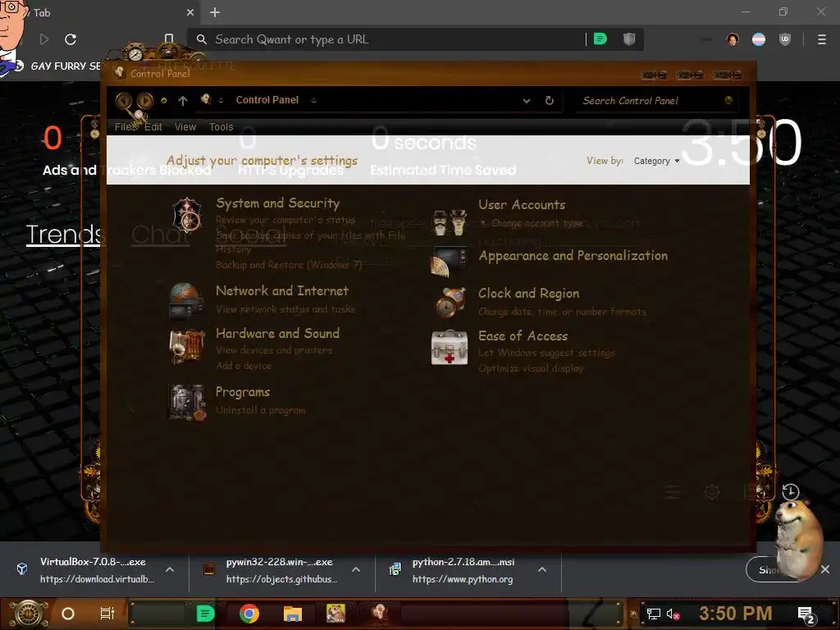Click the muted volume tray icon
The height and width of the screenshot is (630, 840).
click(673, 614)
